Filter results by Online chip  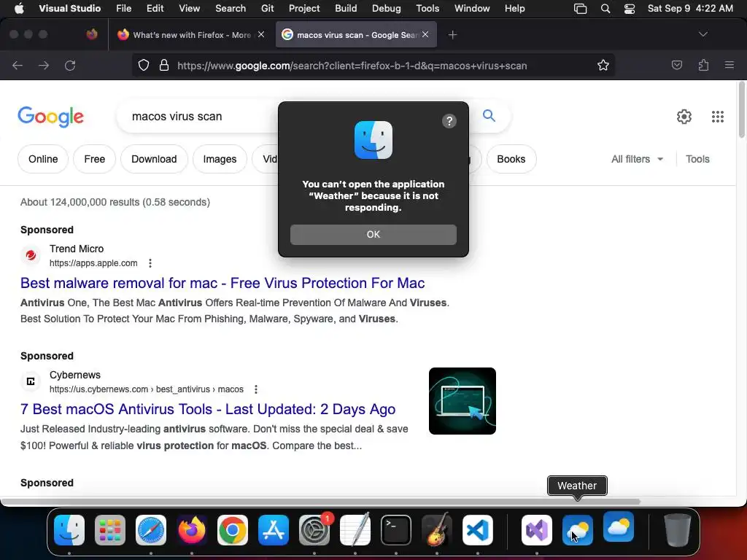(43, 159)
